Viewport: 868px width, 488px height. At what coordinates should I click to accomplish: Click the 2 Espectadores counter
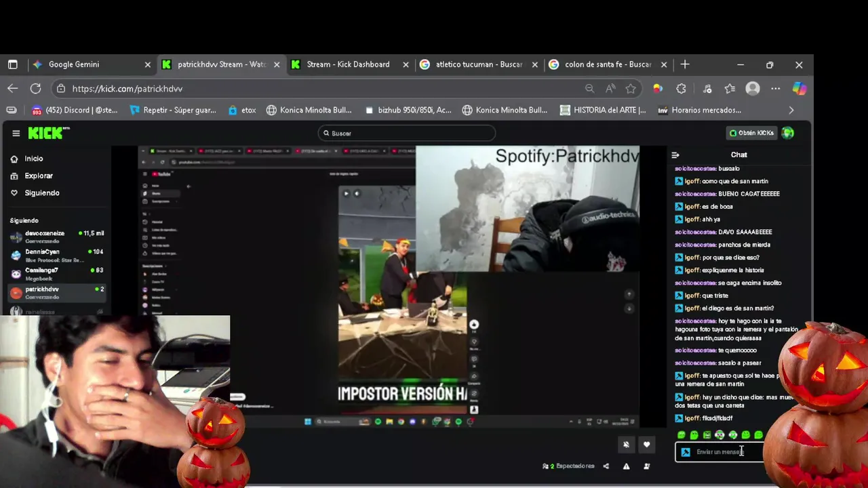[568, 466]
